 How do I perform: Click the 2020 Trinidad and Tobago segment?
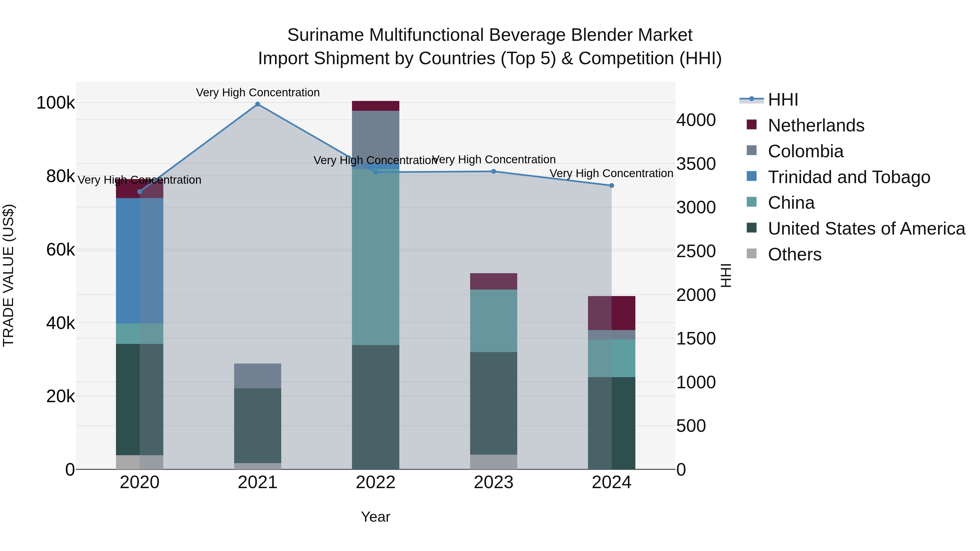click(x=140, y=261)
